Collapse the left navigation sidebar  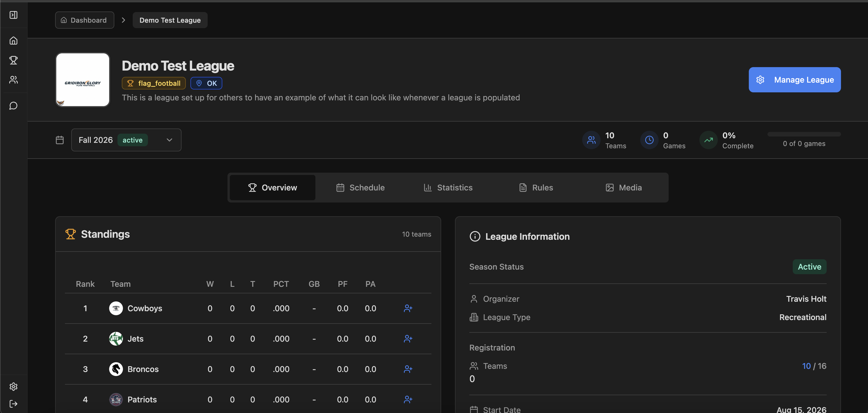[13, 15]
